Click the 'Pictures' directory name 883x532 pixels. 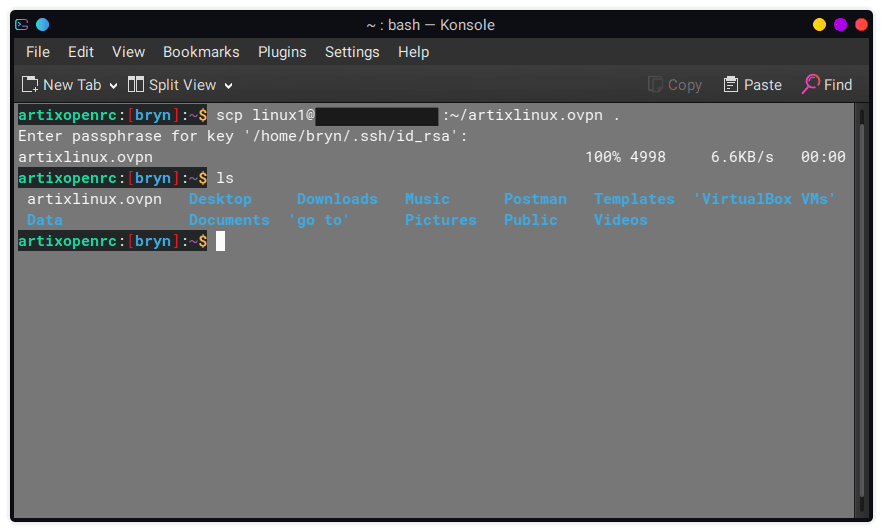(440, 220)
